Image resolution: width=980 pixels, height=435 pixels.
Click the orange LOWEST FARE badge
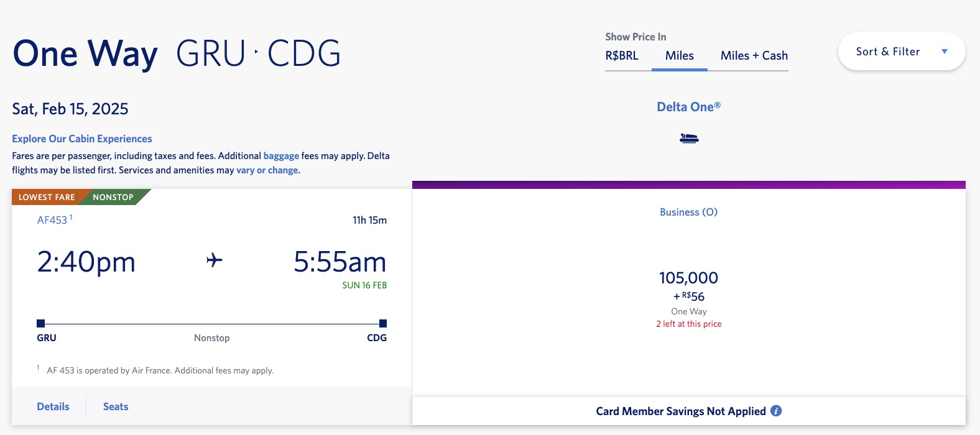(x=47, y=197)
